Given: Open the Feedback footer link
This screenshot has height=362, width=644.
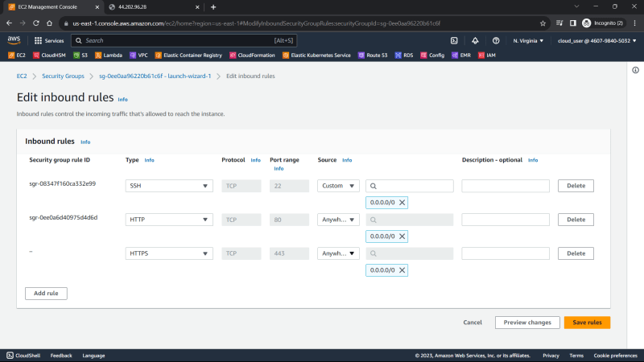Looking at the screenshot, I should pyautogui.click(x=61, y=356).
